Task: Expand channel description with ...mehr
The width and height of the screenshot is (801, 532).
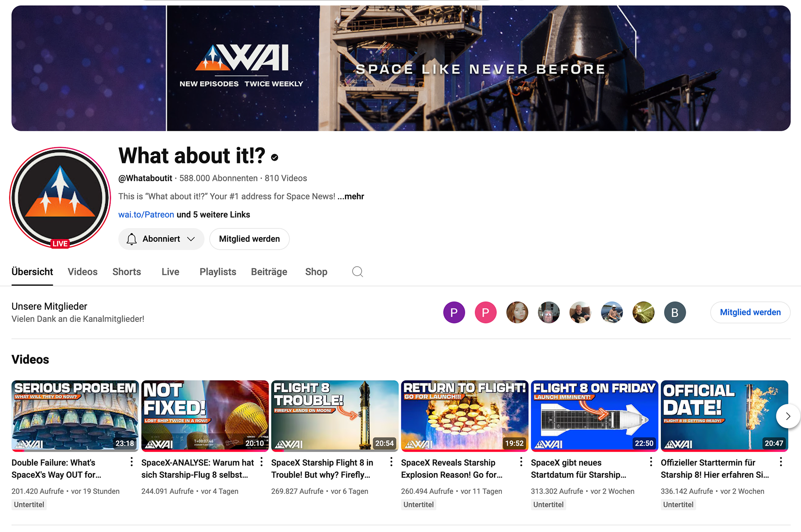Action: (x=350, y=196)
